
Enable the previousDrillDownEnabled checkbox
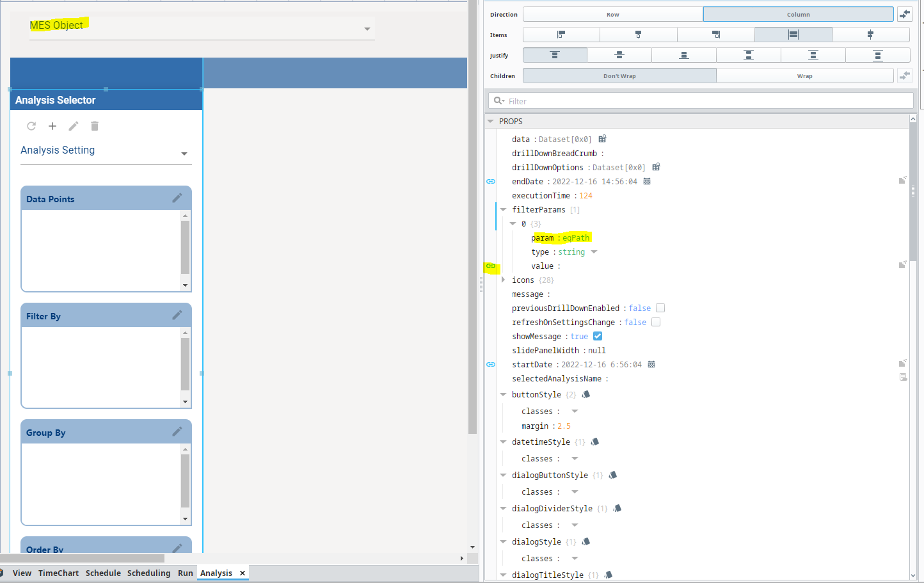click(x=660, y=308)
